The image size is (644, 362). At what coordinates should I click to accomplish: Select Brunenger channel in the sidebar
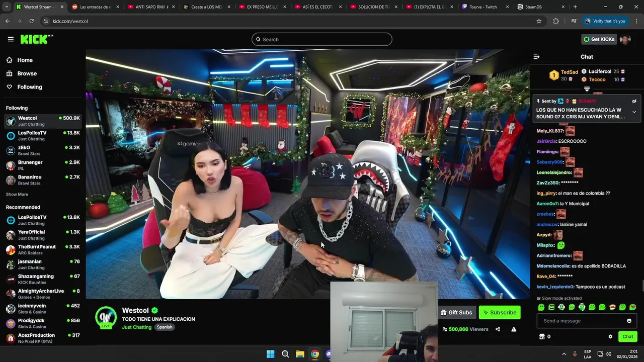[43, 165]
